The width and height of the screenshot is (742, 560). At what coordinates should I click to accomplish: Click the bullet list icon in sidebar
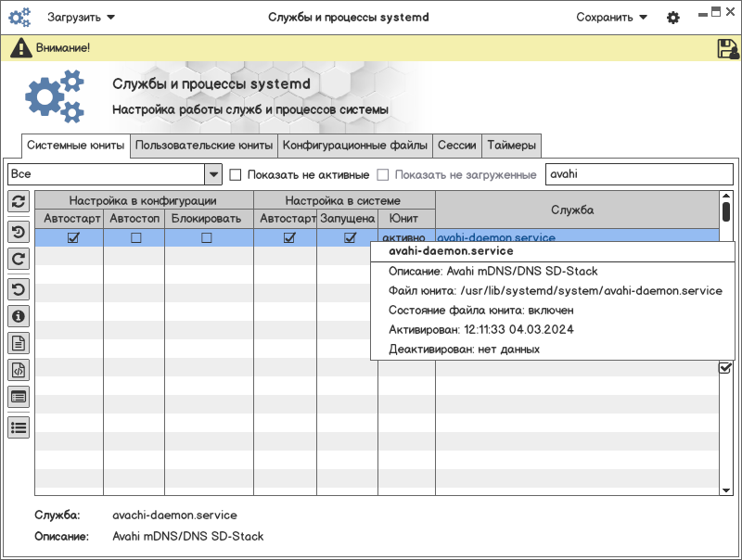19,426
